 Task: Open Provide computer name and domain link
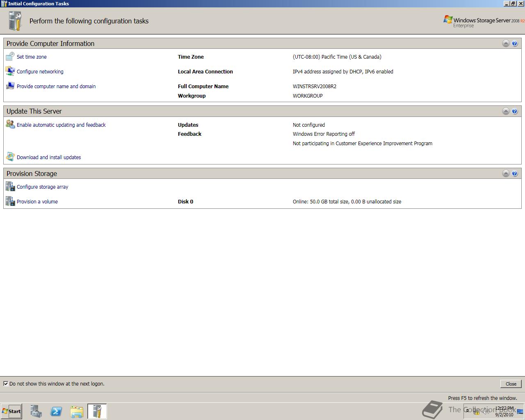click(x=56, y=87)
